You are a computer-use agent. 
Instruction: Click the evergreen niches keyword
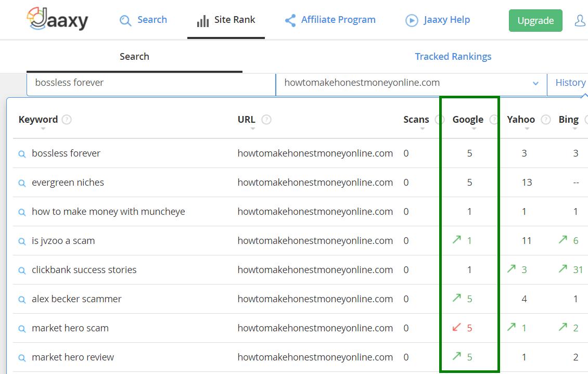pos(68,183)
